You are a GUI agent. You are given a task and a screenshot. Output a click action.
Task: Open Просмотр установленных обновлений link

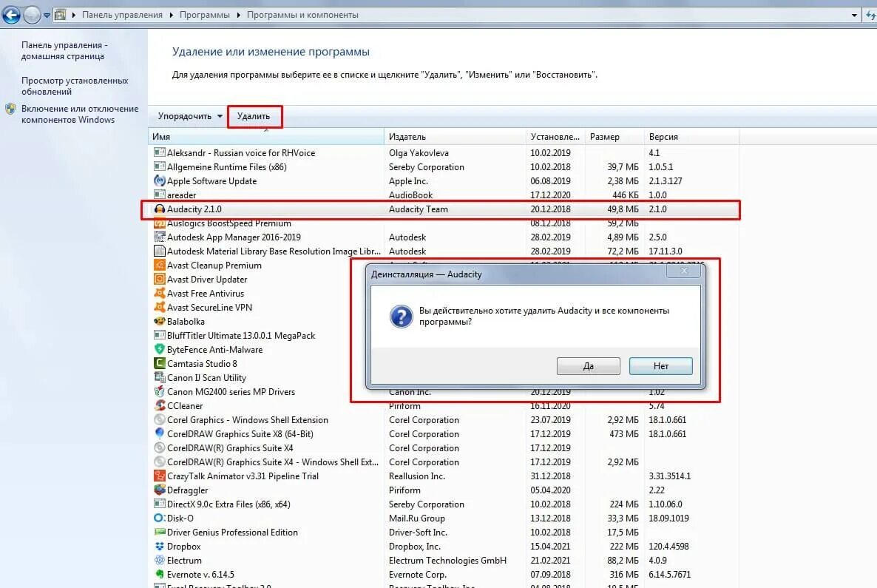tap(75, 86)
